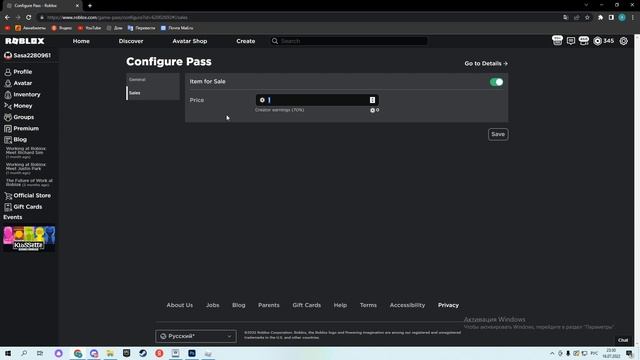640x360 pixels.
Task: Open the Money sidebar item
Action: point(18,106)
